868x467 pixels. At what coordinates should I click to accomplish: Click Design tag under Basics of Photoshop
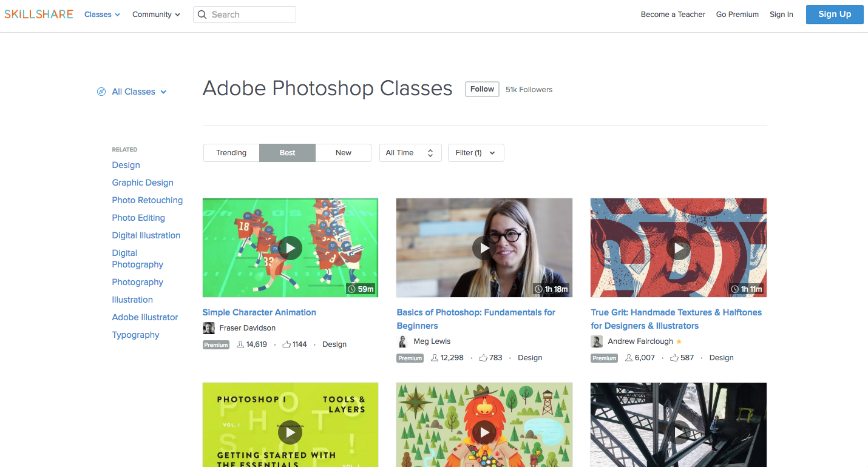(530, 358)
